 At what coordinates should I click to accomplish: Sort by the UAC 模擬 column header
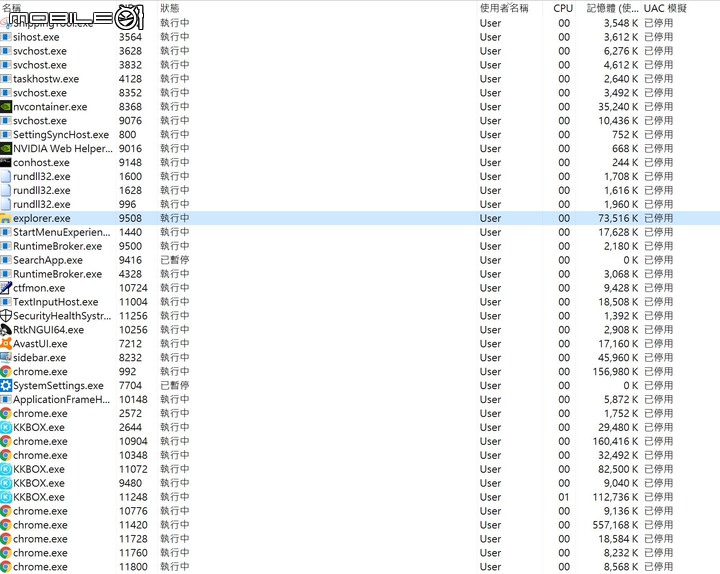click(665, 8)
